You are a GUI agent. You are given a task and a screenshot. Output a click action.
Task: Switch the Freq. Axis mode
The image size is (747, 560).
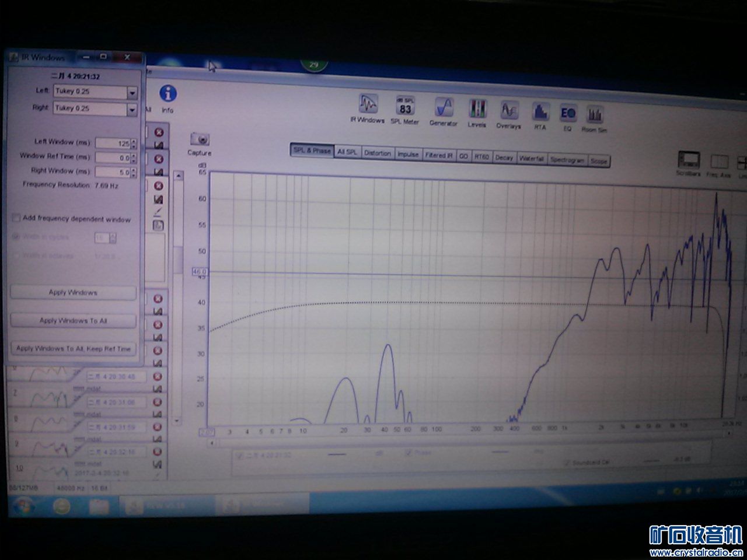(719, 162)
